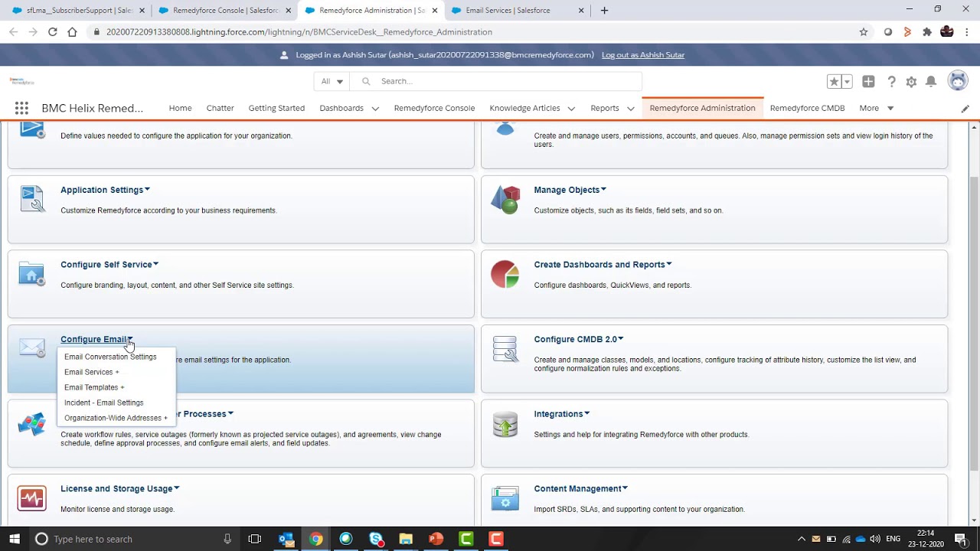Open the search scope All dropdown
The height and width of the screenshot is (551, 980).
tap(332, 81)
